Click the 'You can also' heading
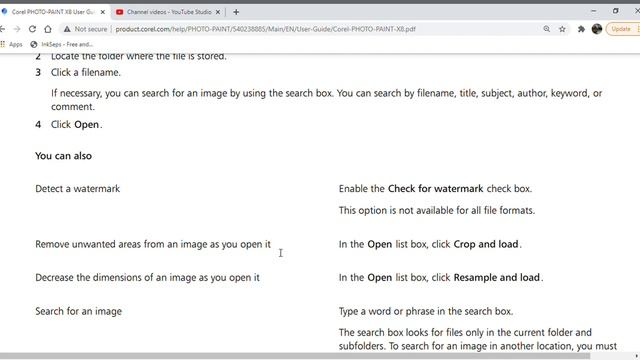640x360 pixels. (x=63, y=156)
